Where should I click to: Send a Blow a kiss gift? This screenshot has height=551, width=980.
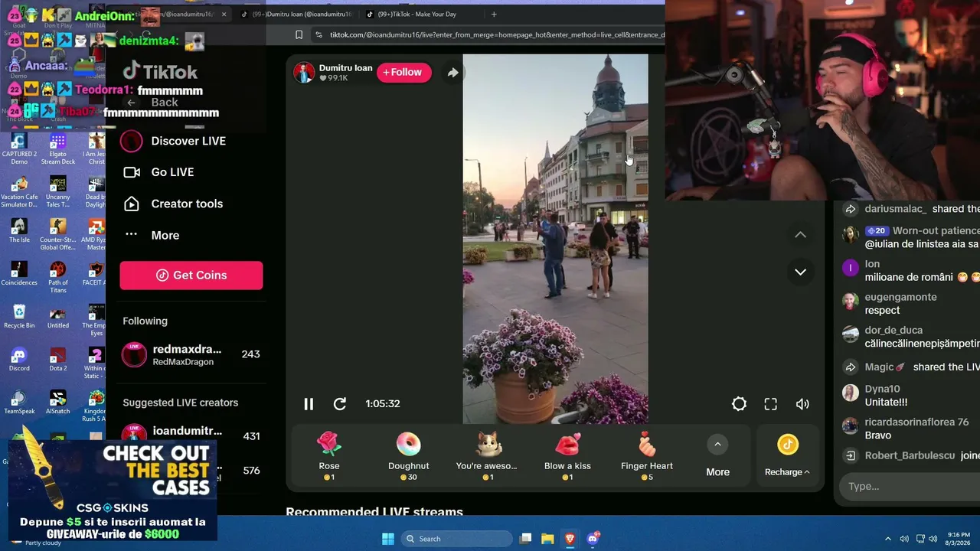pos(567,456)
